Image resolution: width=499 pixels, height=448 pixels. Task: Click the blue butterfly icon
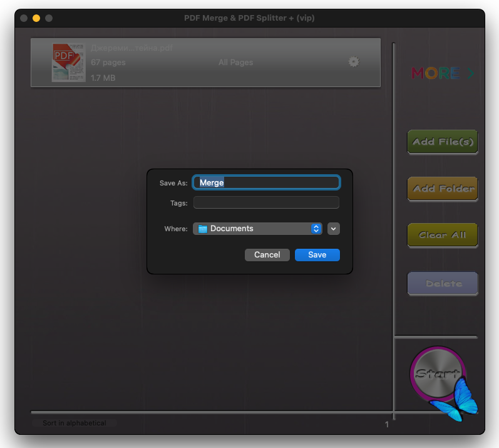[455, 400]
